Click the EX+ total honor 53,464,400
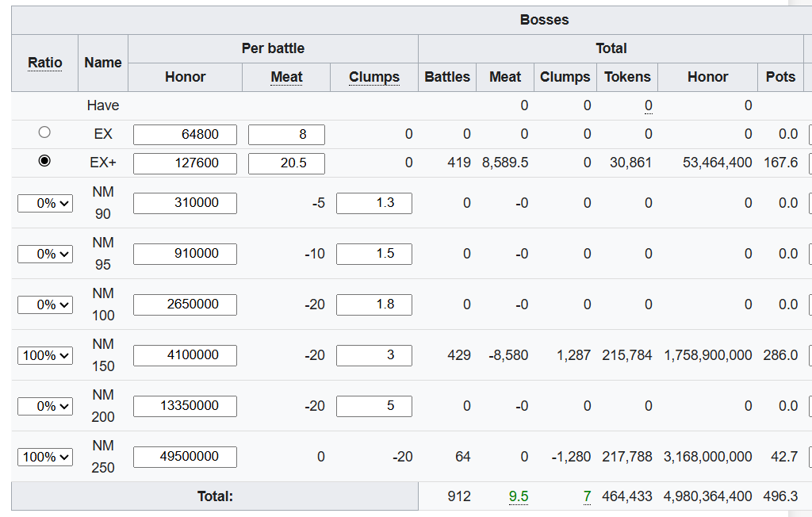The width and height of the screenshot is (812, 517). click(x=717, y=163)
